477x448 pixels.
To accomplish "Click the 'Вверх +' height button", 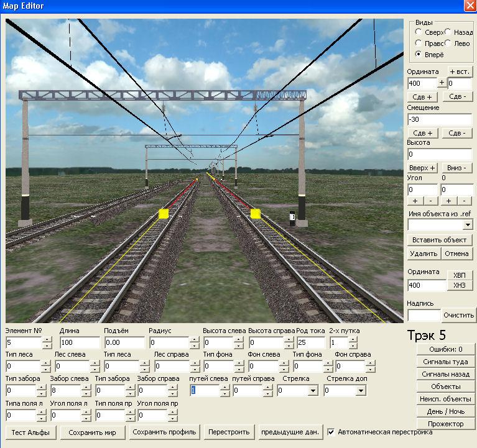I will [x=423, y=168].
